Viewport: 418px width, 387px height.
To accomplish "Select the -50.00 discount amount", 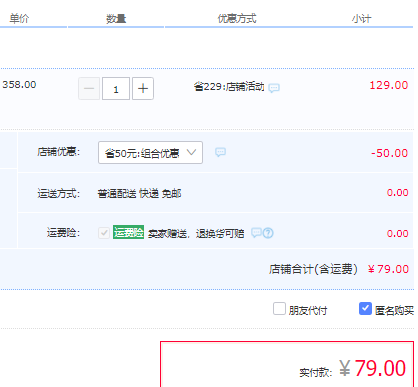I will click(390, 153).
